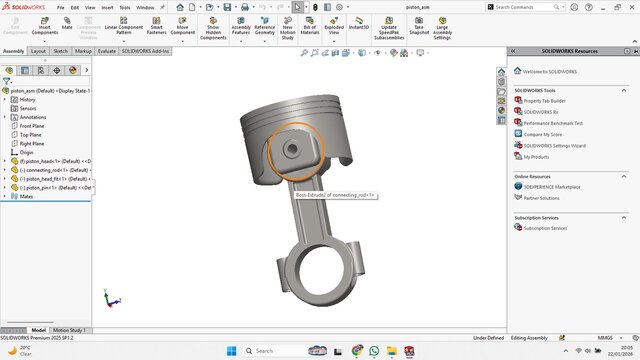
Task: Expand the Annotations tree node
Action: pyautogui.click(x=5, y=117)
